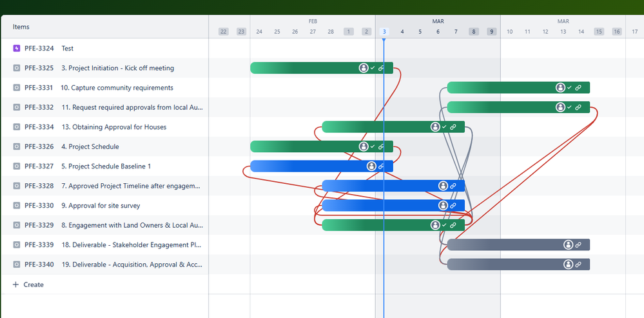
Task: Click date 24 in the February header
Action: (259, 32)
